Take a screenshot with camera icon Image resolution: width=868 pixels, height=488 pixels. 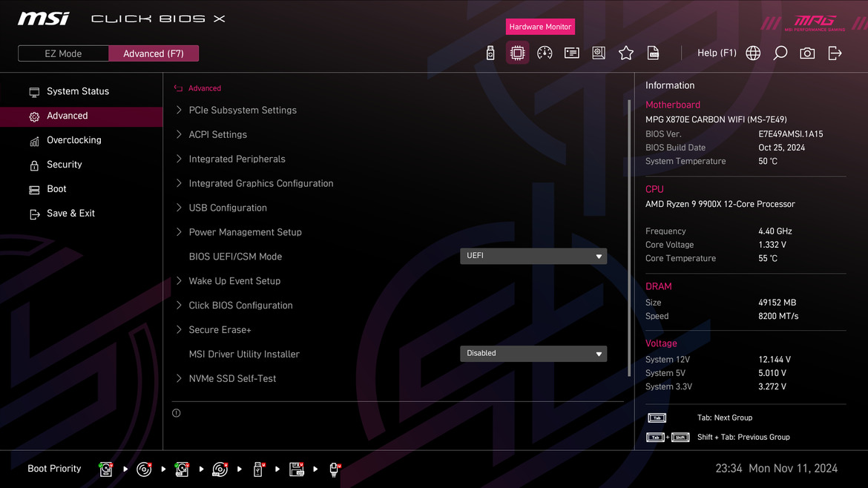click(807, 53)
